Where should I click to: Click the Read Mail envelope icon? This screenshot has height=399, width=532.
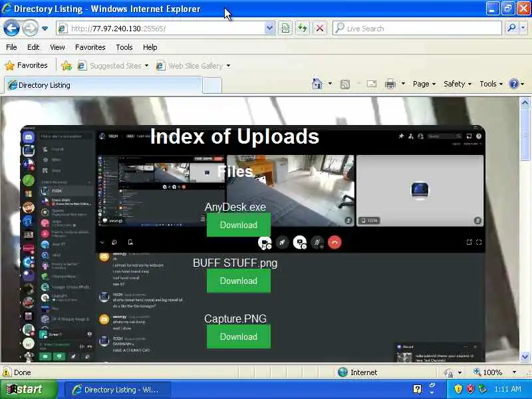(x=372, y=84)
